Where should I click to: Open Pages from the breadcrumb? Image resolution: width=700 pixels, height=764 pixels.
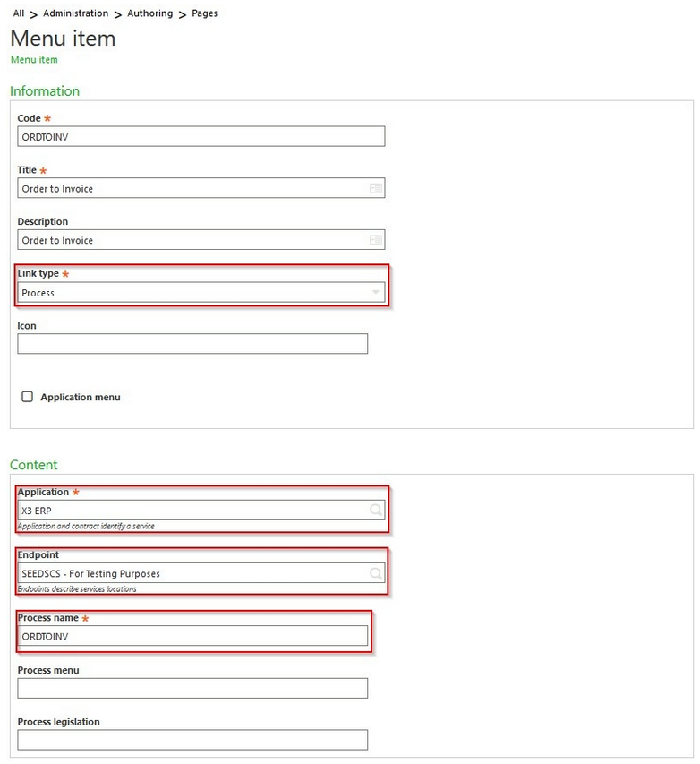tap(204, 13)
